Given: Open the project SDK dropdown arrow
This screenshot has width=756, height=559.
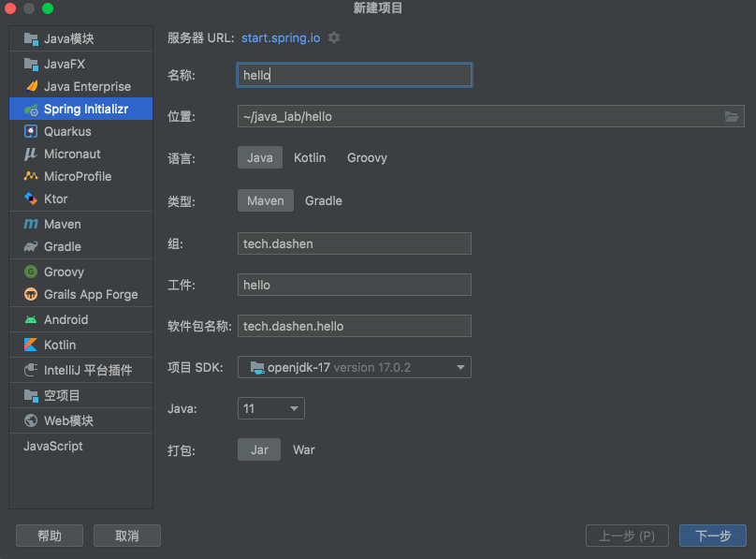Looking at the screenshot, I should click(460, 368).
